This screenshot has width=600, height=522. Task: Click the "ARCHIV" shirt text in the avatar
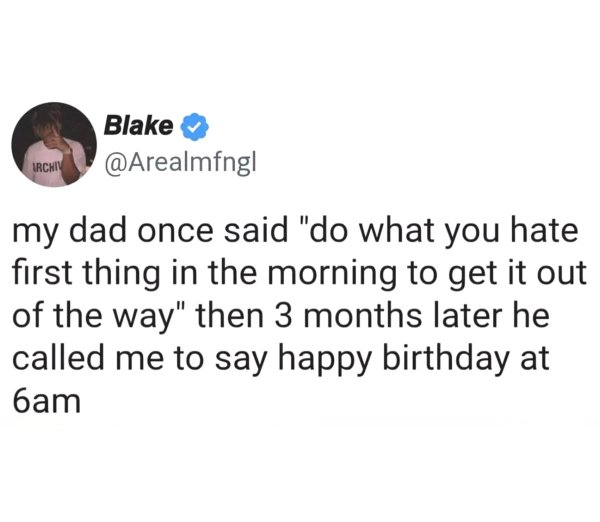point(40,164)
